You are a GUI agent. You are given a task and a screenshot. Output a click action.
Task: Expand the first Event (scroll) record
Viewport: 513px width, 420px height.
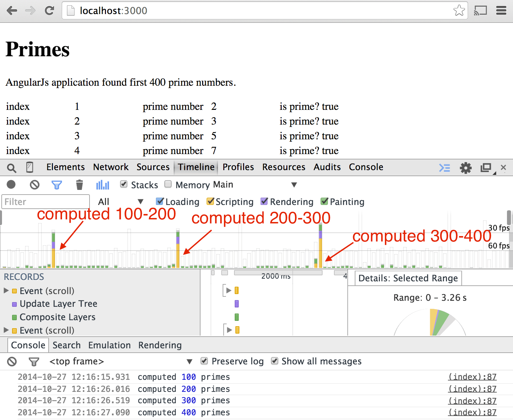[6, 290]
